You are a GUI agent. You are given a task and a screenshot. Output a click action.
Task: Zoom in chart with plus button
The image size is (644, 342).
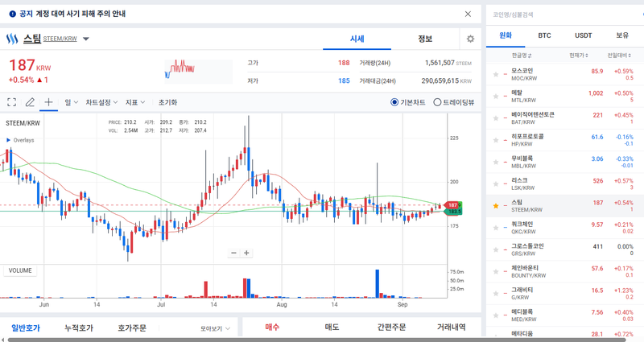tap(246, 253)
